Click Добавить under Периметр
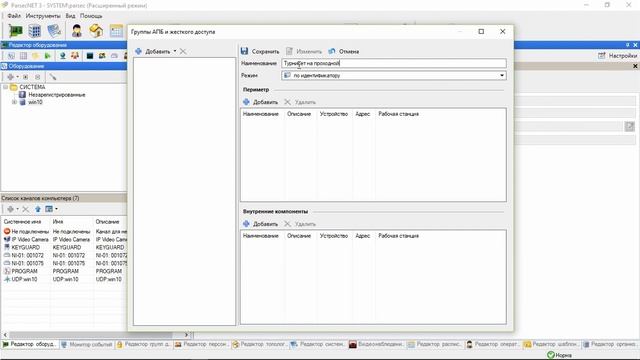This screenshot has height=360, width=640. (x=260, y=102)
